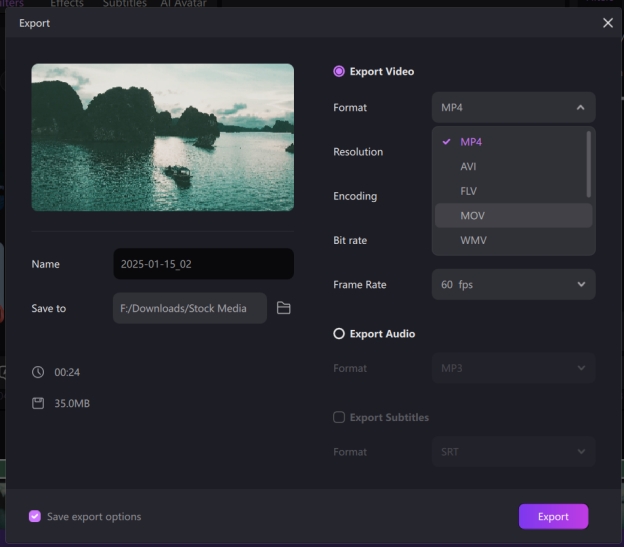Click the Frame Rate label

pyautogui.click(x=360, y=285)
